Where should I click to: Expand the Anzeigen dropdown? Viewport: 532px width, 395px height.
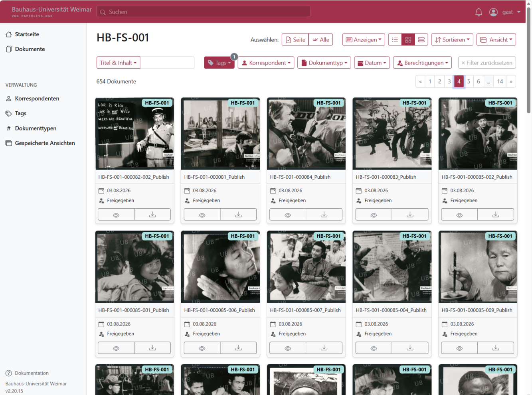(364, 39)
